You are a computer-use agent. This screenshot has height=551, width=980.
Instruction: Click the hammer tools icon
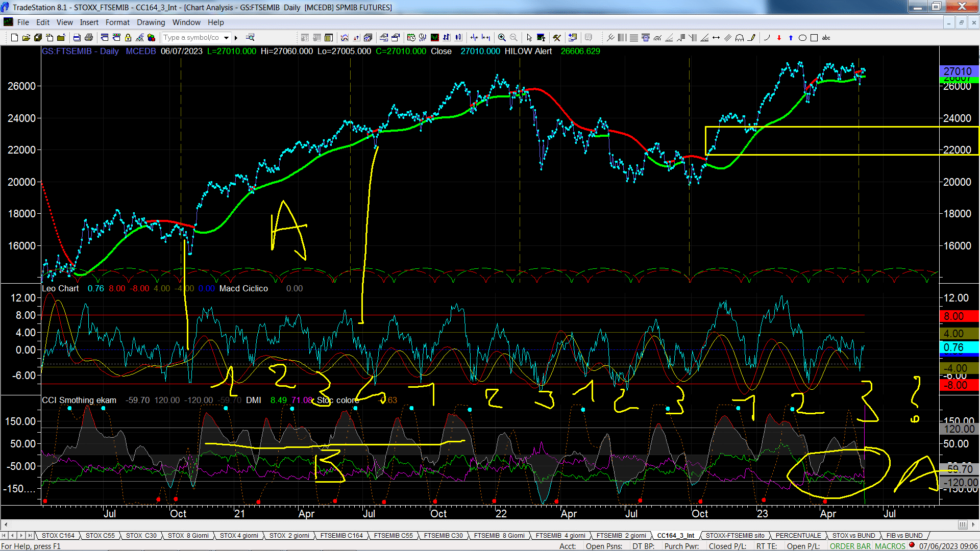pyautogui.click(x=557, y=38)
